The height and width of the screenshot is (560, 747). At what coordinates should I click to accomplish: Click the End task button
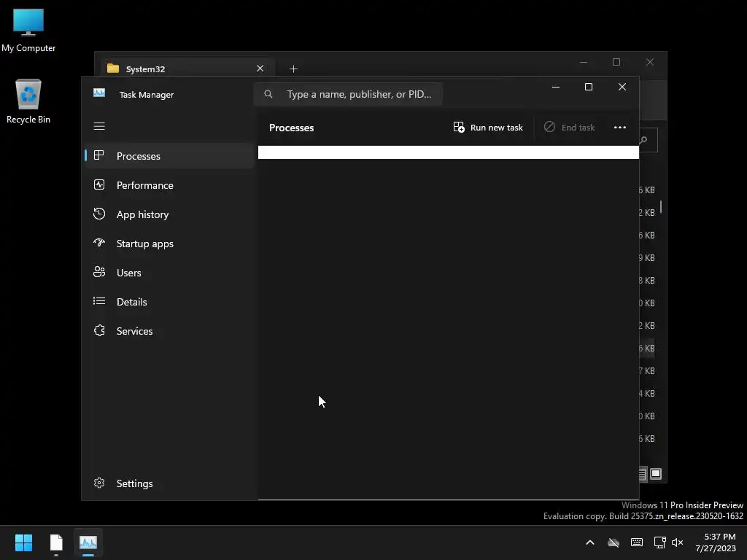pos(569,127)
